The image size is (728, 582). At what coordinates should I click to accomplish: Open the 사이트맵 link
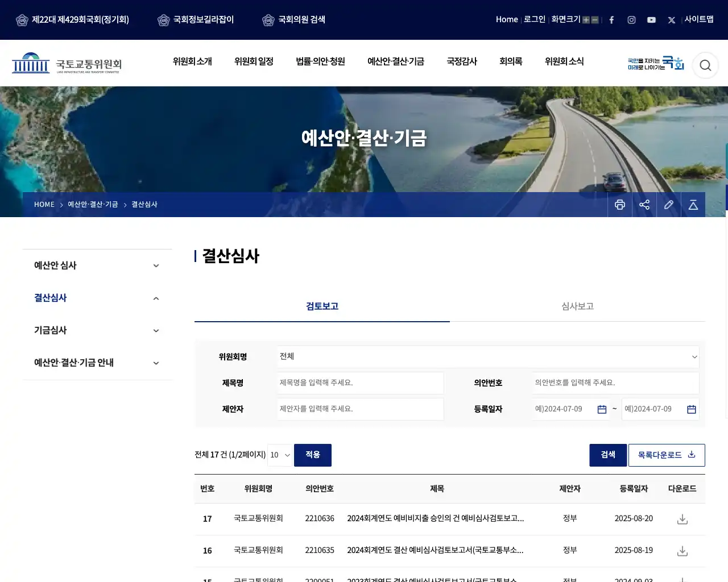click(699, 19)
